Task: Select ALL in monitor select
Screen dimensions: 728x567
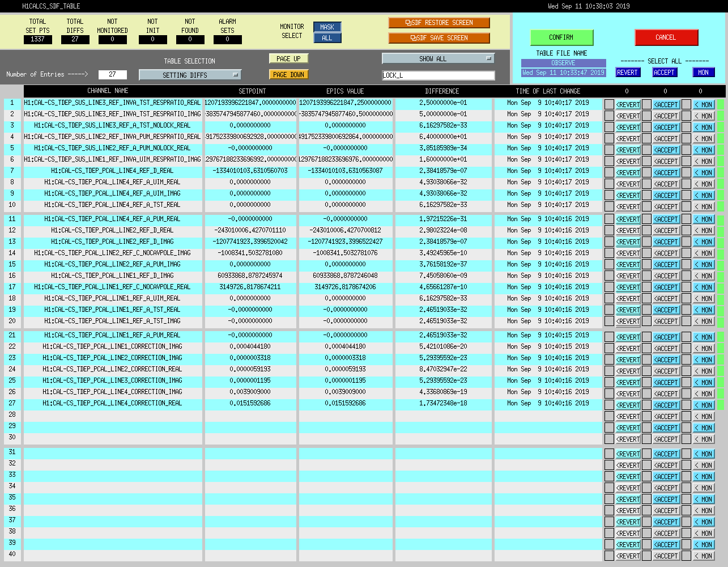Action: point(327,38)
